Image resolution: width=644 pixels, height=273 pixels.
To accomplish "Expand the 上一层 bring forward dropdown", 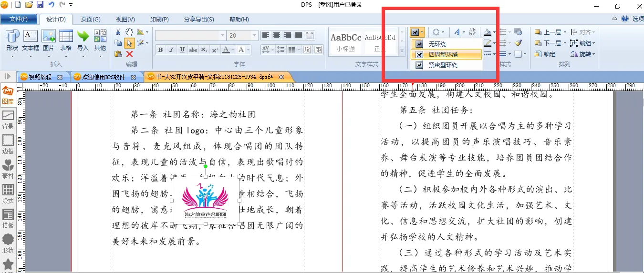I will [565, 32].
